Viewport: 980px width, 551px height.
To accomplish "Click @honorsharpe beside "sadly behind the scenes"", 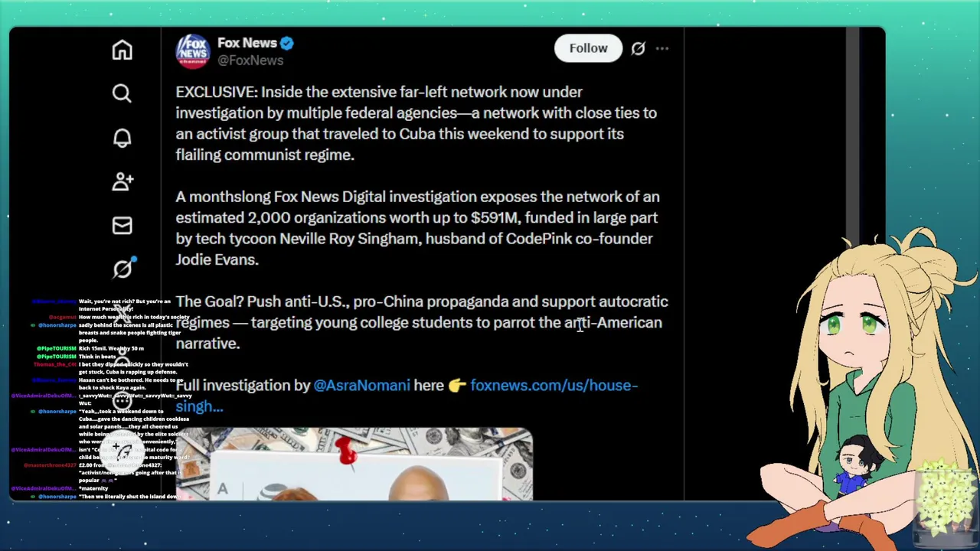I will (57, 325).
